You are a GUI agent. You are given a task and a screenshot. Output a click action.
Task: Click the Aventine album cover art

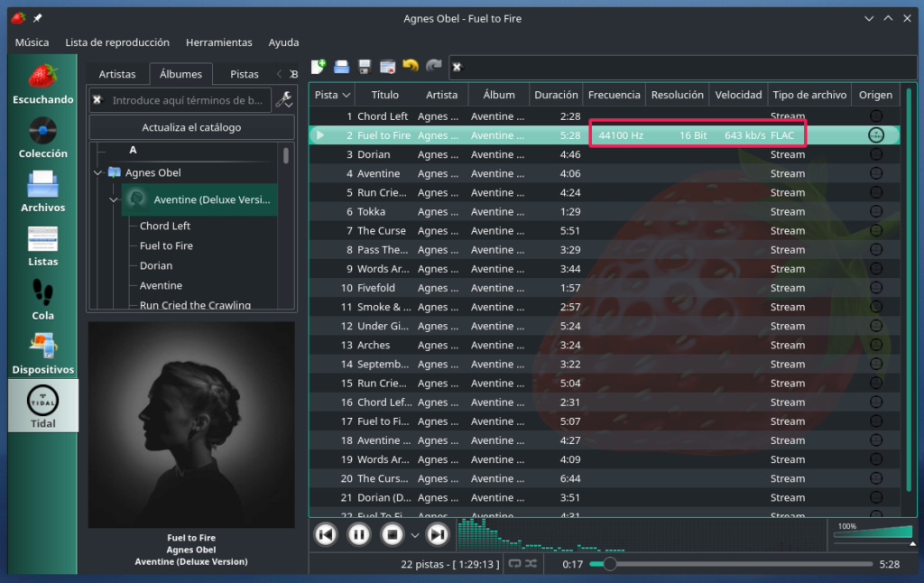[191, 424]
